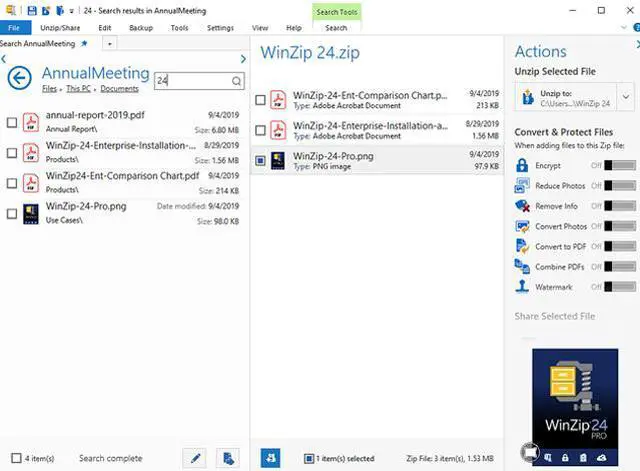Viewport: 640px width, 471px height.
Task: Click the Files breadcrumb link
Action: (49, 89)
